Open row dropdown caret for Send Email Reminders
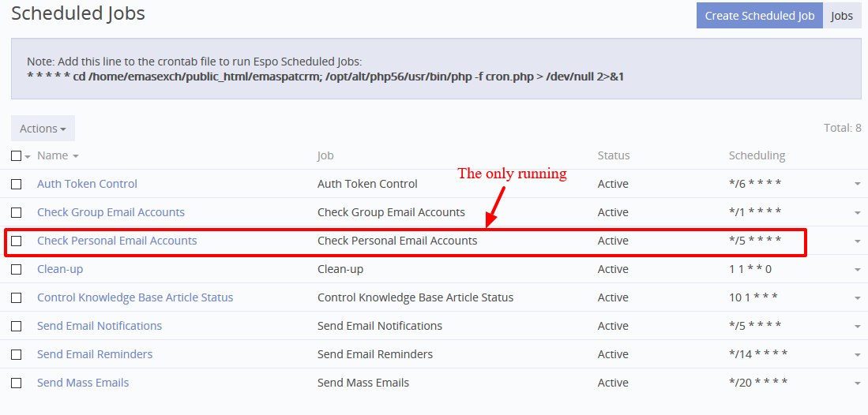 (x=857, y=355)
